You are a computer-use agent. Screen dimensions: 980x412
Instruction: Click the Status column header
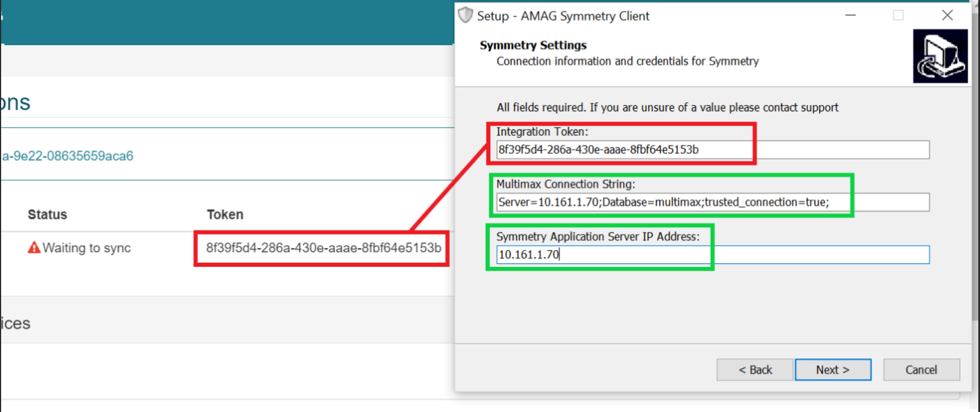[48, 215]
